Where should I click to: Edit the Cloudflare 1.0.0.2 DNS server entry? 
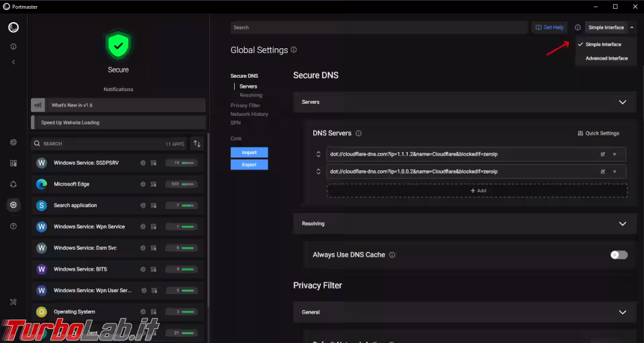(x=603, y=171)
